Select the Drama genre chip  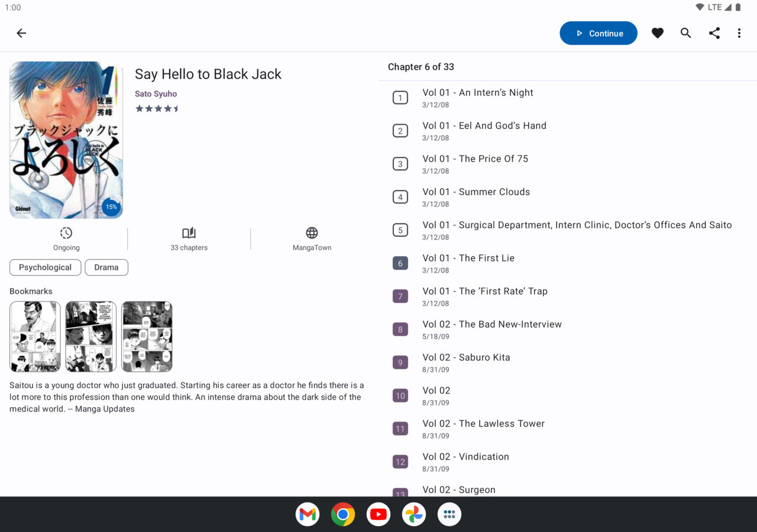click(106, 267)
